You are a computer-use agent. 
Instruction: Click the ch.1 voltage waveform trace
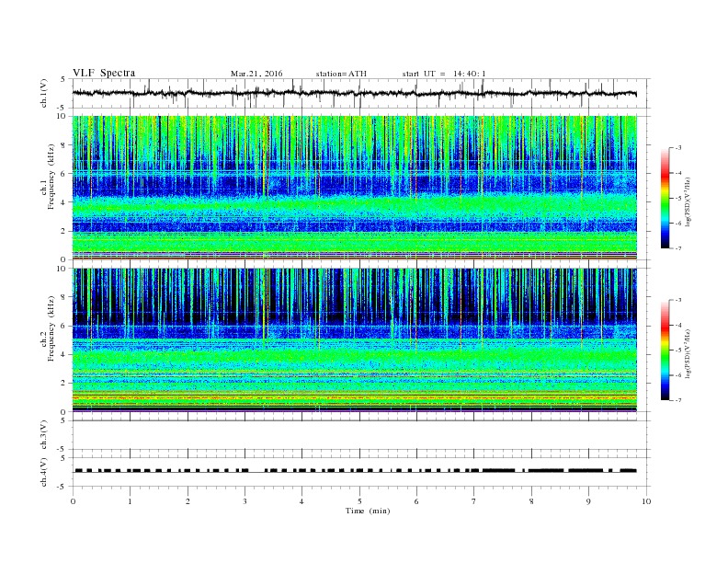[x=354, y=93]
